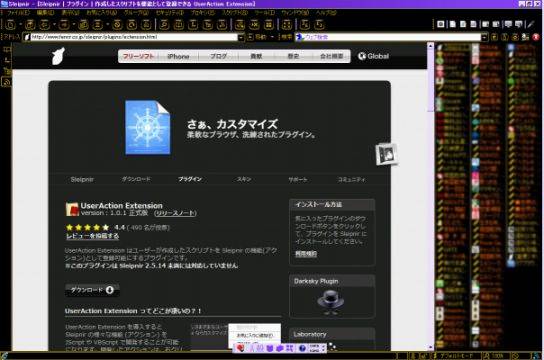Click the Fenrir logo on the page header
544x360 pixels.
tap(58, 56)
